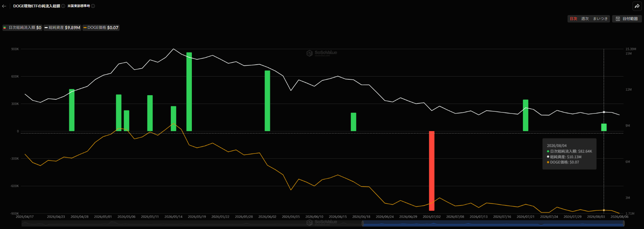Open the 日付範囲 date range picker

[x=627, y=19]
